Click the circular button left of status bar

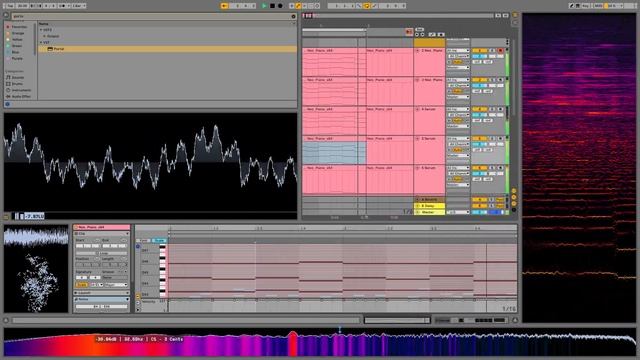[x=6, y=320]
